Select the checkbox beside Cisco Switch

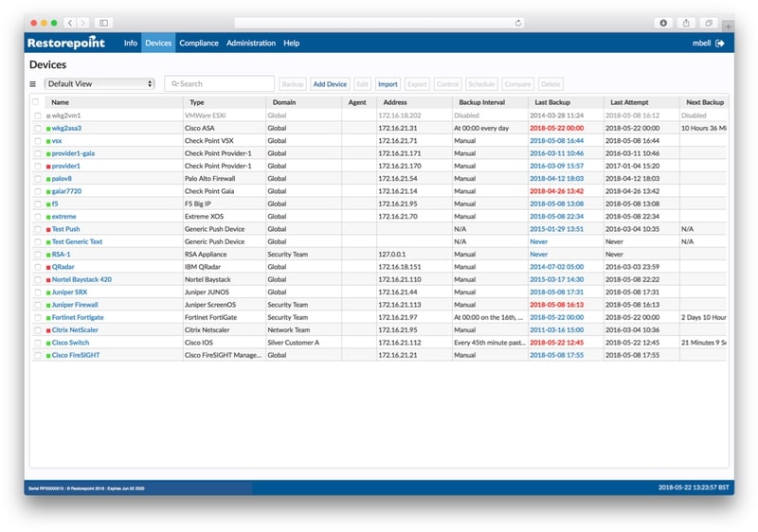38,343
